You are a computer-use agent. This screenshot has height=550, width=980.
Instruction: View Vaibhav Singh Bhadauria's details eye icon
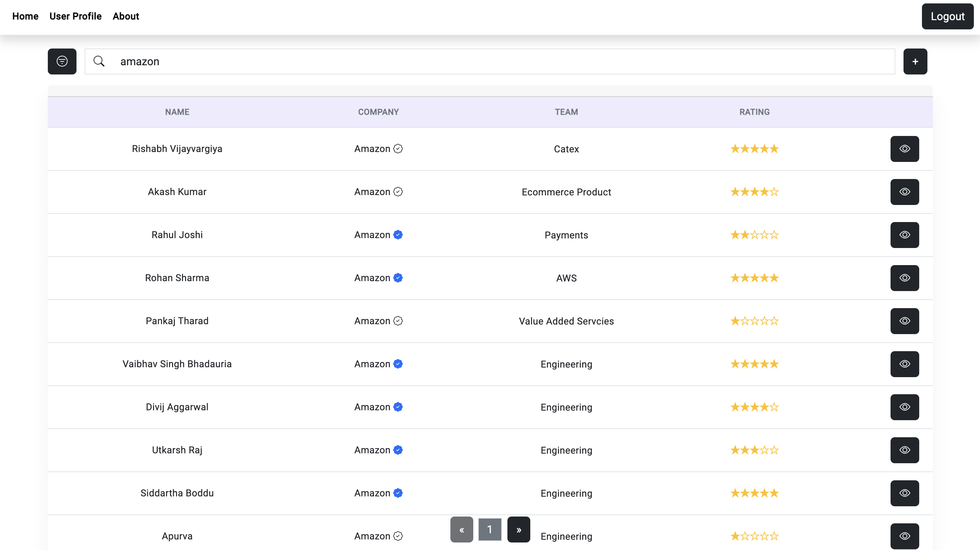[905, 364]
